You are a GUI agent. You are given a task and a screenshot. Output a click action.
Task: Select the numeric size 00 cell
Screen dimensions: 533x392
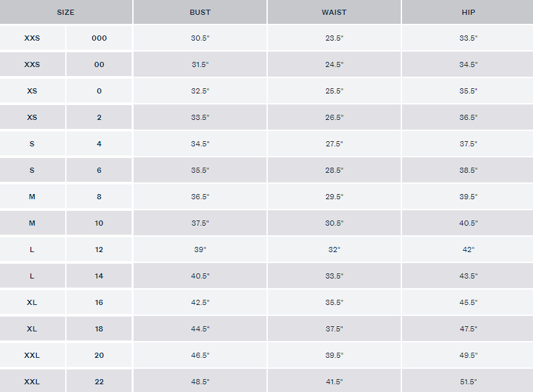99,64
